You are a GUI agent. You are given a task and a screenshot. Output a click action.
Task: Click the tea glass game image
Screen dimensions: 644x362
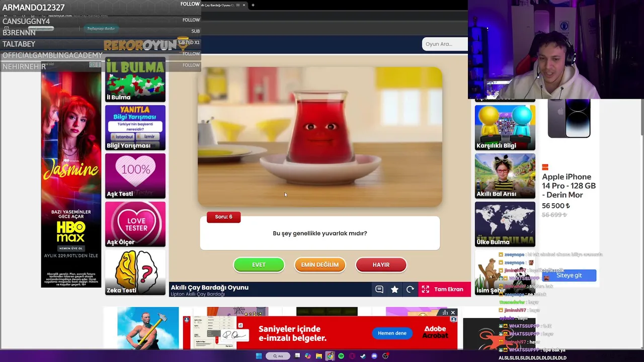tap(320, 137)
